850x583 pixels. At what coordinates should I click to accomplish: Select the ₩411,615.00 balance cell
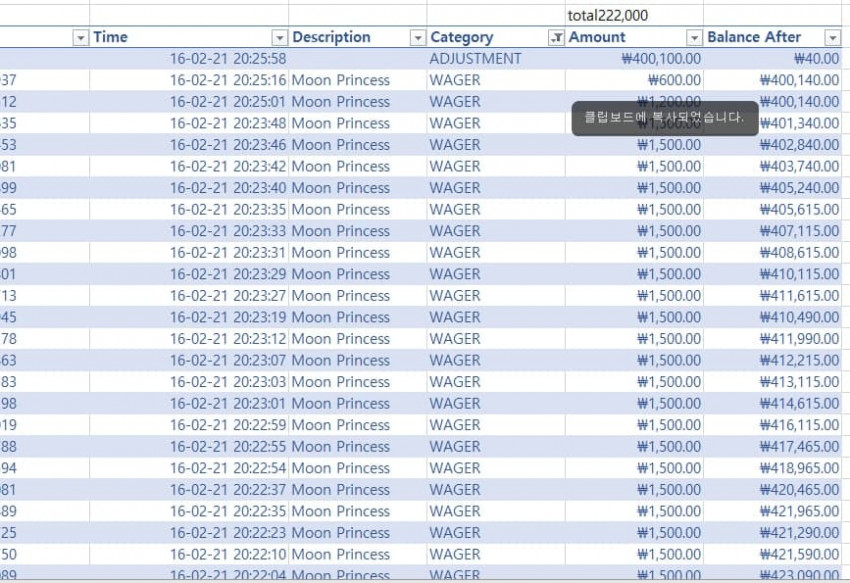click(772, 296)
